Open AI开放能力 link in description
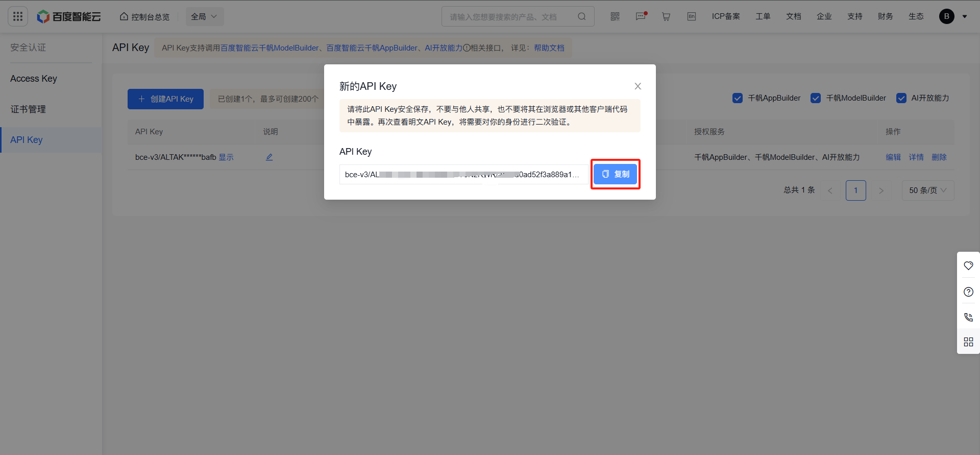Image resolution: width=980 pixels, height=455 pixels. click(444, 48)
